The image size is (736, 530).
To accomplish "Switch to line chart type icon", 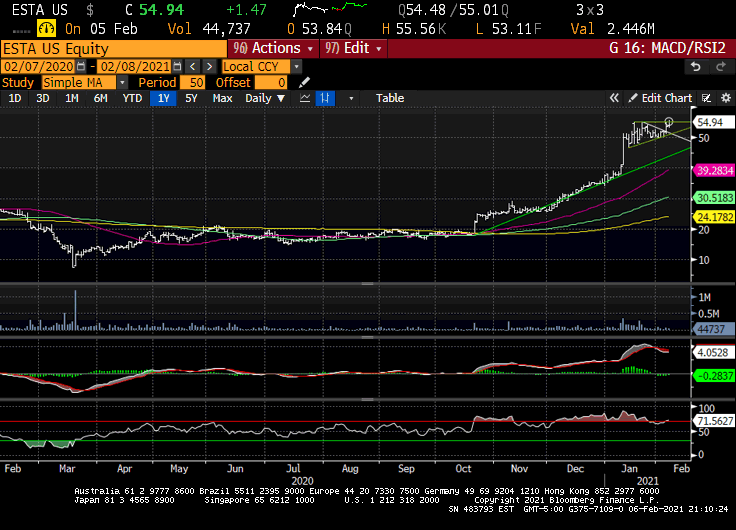I will [305, 98].
